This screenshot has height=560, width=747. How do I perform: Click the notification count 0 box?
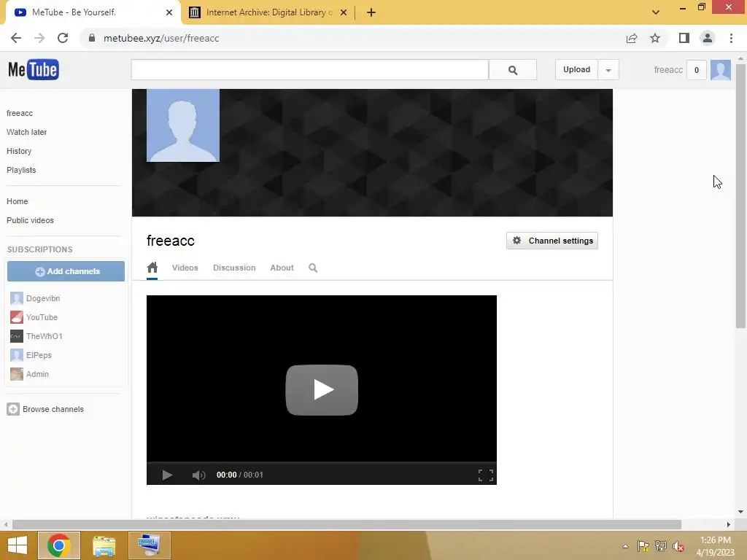point(697,70)
